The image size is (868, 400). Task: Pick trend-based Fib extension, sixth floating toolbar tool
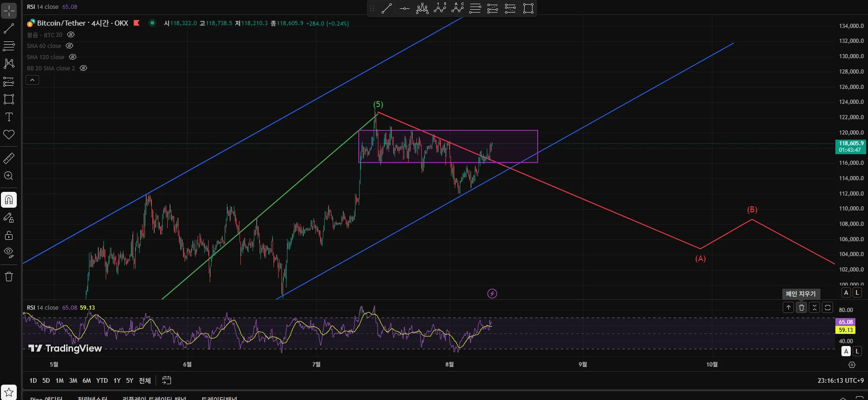(492, 8)
